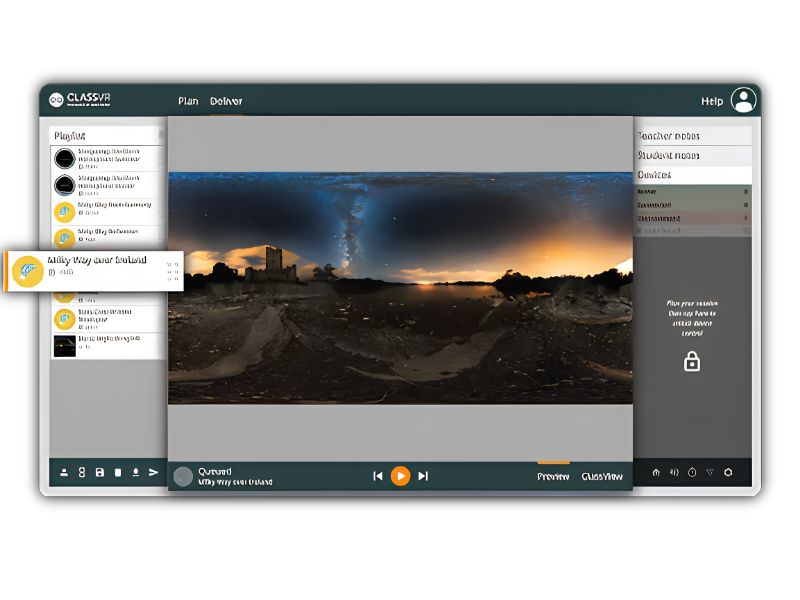Click the icon left of the save icon
This screenshot has height=600, width=800.
[82, 472]
